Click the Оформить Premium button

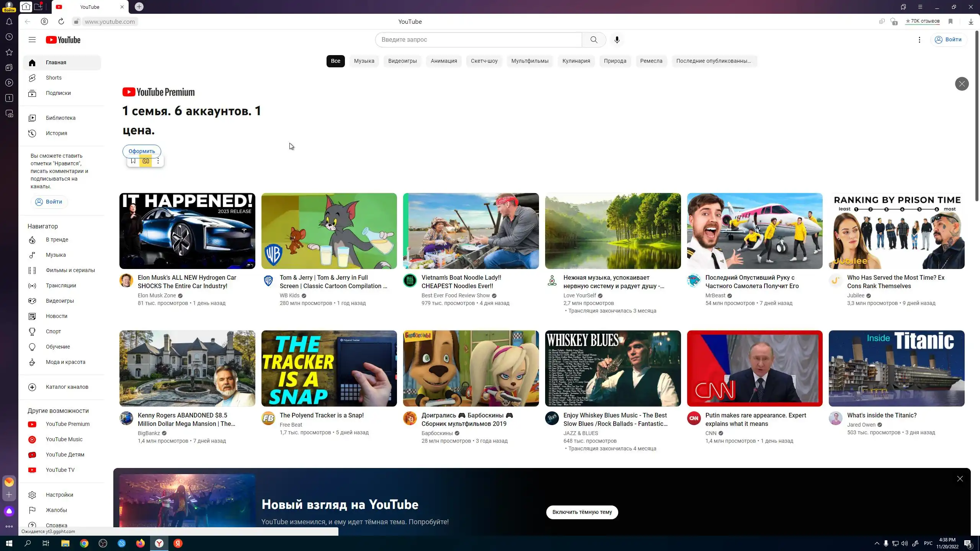142,151
